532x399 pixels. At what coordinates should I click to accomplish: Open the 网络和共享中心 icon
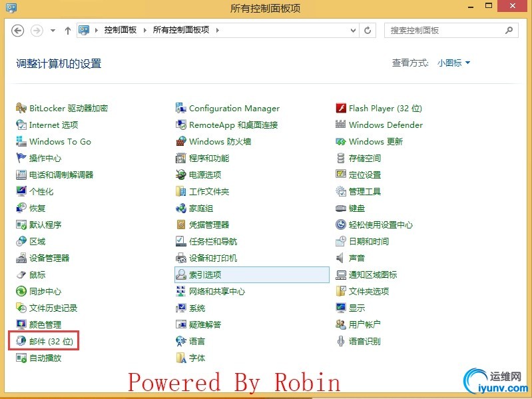pos(181,292)
